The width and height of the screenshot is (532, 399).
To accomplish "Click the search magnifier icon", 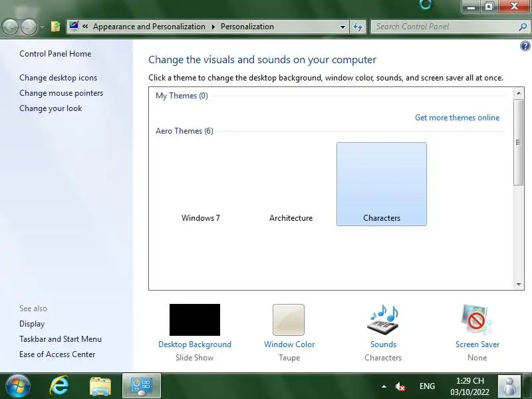I will point(523,27).
